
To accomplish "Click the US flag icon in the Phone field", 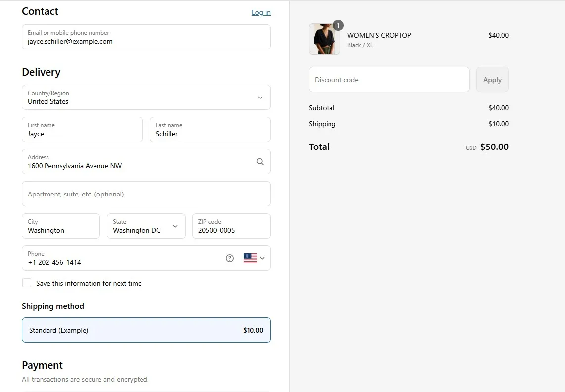I will (x=251, y=258).
